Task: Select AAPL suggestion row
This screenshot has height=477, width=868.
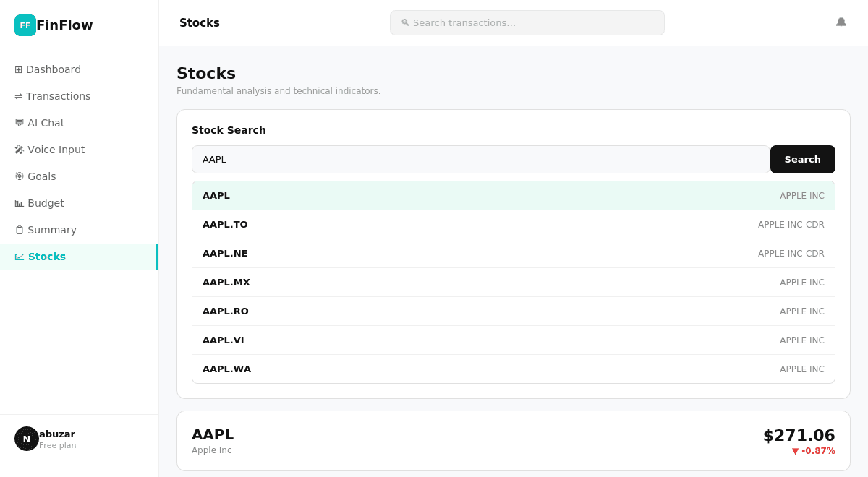Action: coord(514,196)
